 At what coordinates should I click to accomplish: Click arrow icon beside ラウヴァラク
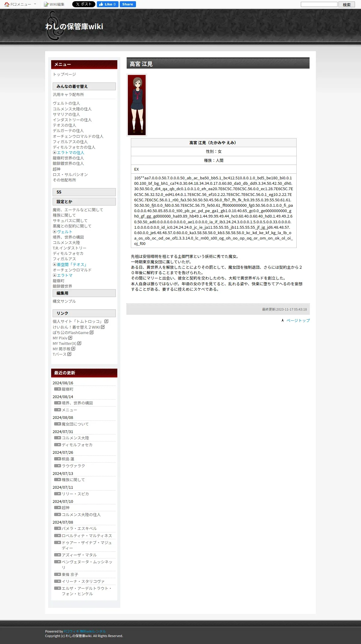point(57,466)
